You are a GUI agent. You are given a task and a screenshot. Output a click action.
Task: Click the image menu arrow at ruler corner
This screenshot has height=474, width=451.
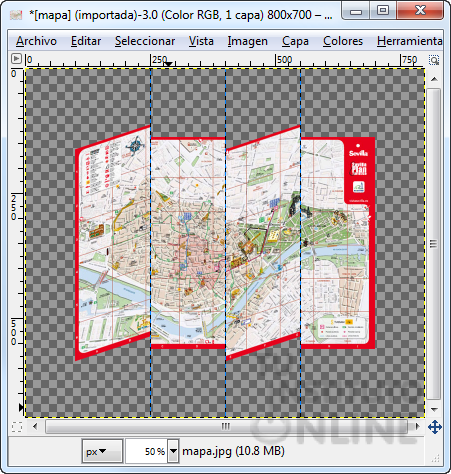coord(16,59)
